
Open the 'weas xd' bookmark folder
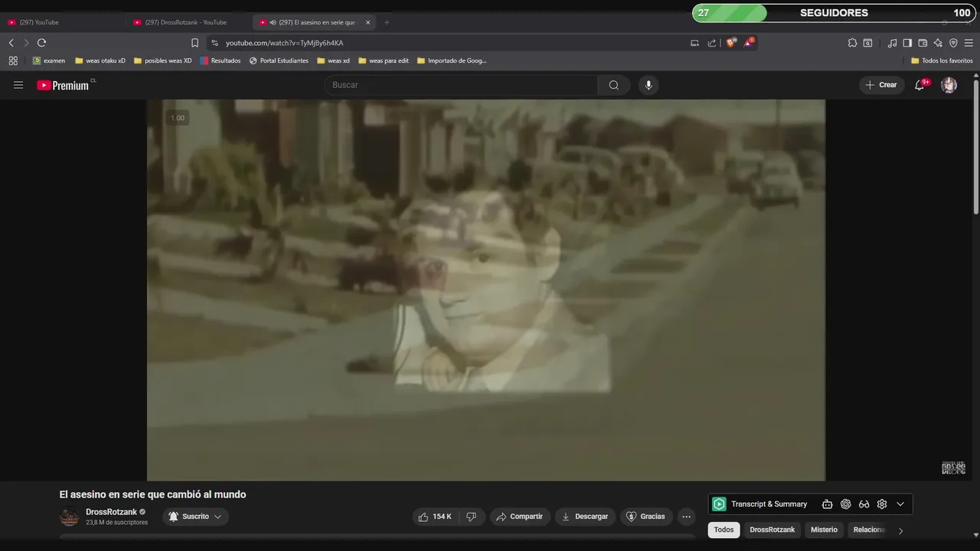333,60
